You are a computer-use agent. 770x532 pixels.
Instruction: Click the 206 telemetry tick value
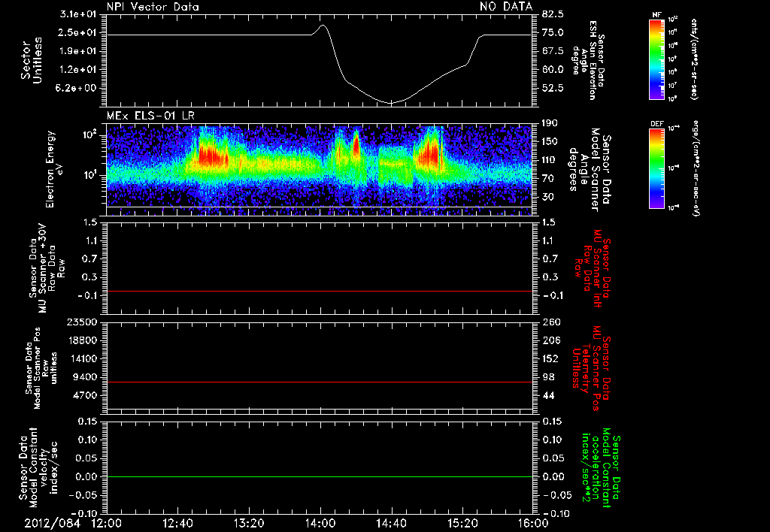click(x=551, y=340)
